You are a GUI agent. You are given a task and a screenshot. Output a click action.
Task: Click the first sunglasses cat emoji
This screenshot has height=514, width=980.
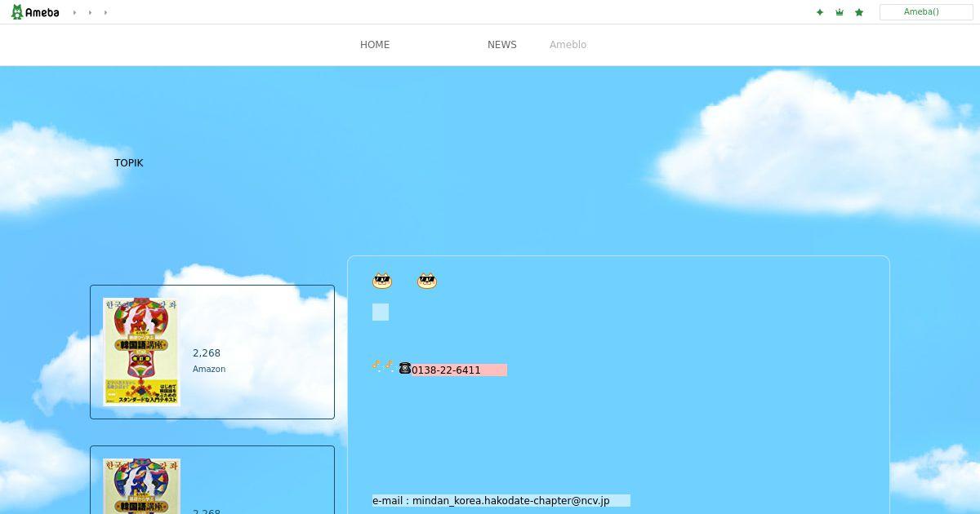click(382, 281)
